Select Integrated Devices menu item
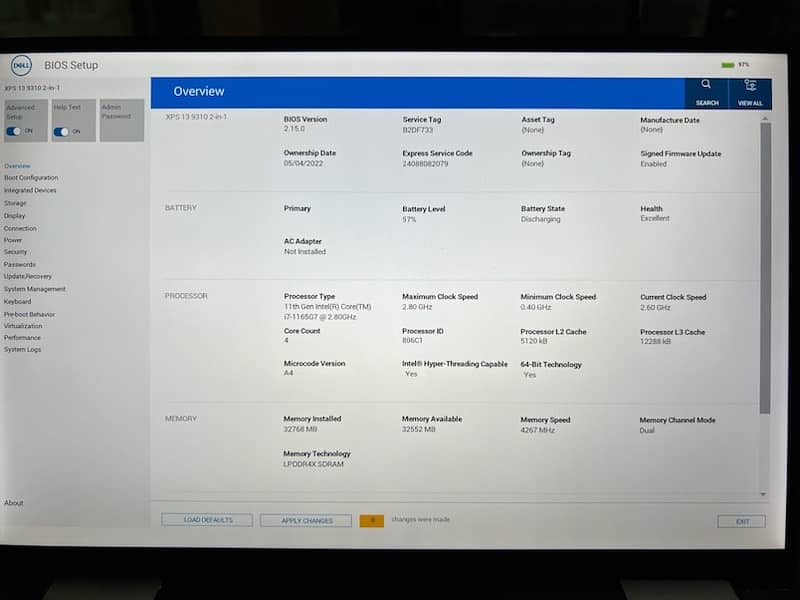Image resolution: width=800 pixels, height=600 pixels. pos(30,190)
